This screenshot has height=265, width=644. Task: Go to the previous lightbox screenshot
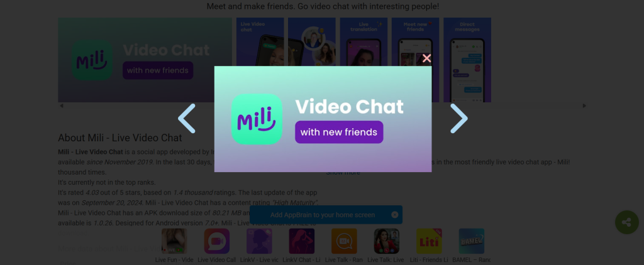click(x=186, y=118)
